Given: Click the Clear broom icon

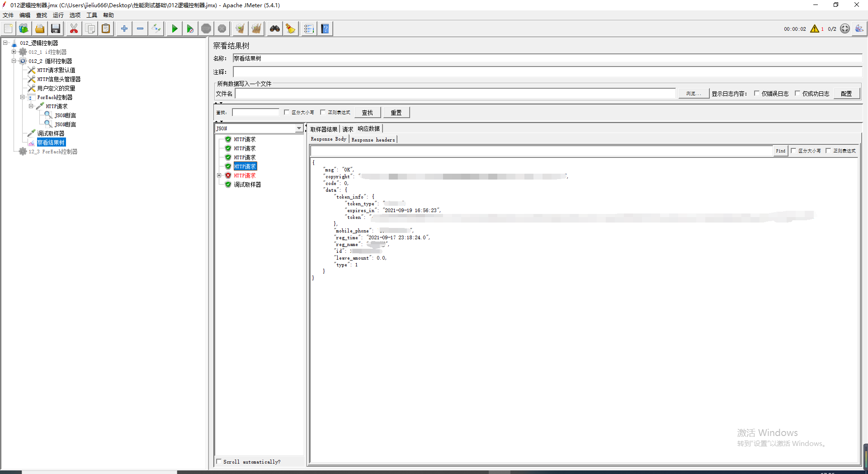Looking at the screenshot, I should pyautogui.click(x=240, y=28).
